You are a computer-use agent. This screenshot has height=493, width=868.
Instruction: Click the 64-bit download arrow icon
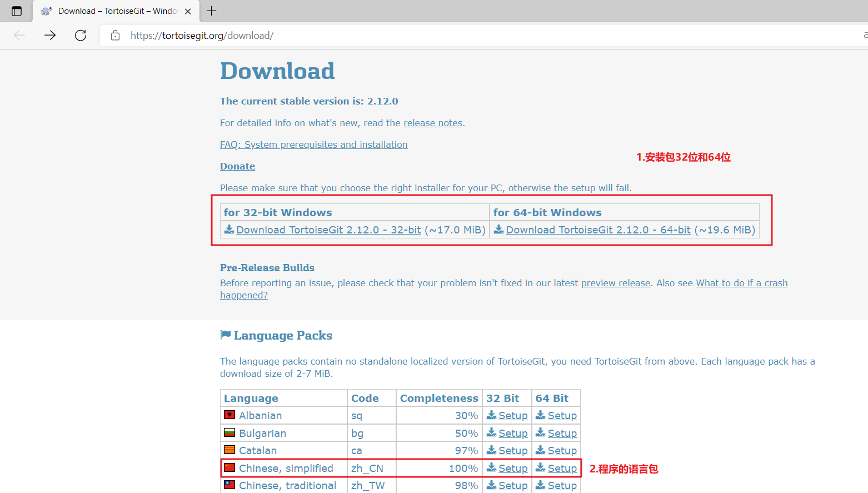[x=498, y=229]
